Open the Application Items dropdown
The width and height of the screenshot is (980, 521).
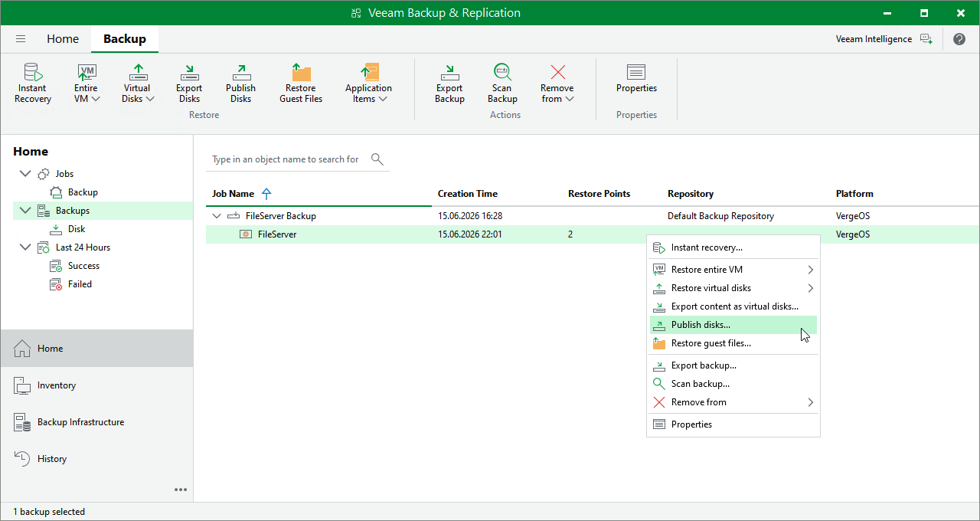(x=368, y=84)
